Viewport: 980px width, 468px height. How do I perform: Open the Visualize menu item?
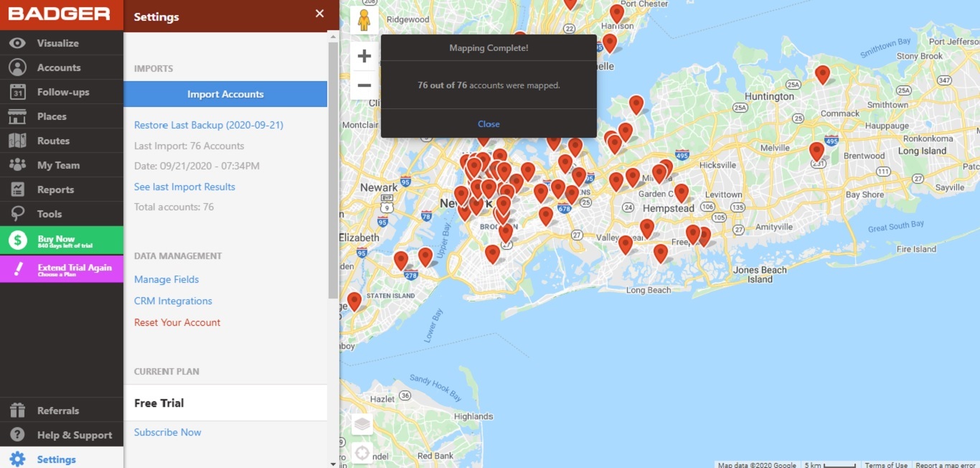58,43
